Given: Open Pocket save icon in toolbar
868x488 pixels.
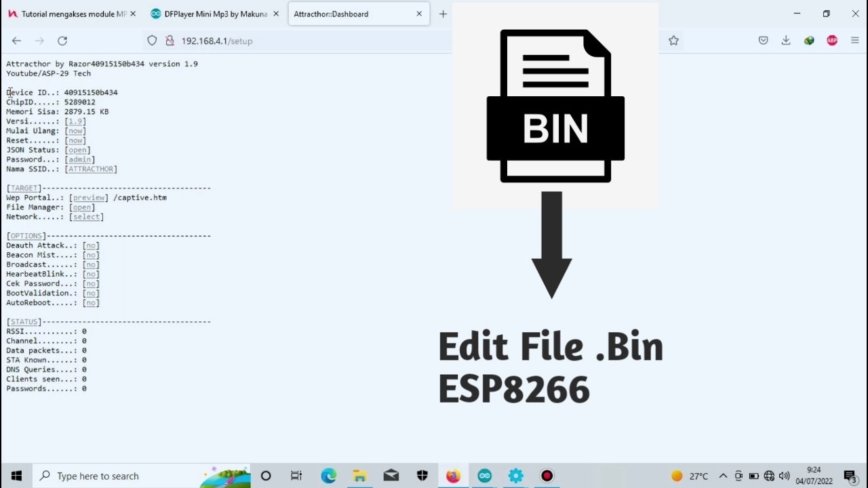Looking at the screenshot, I should (x=763, y=41).
